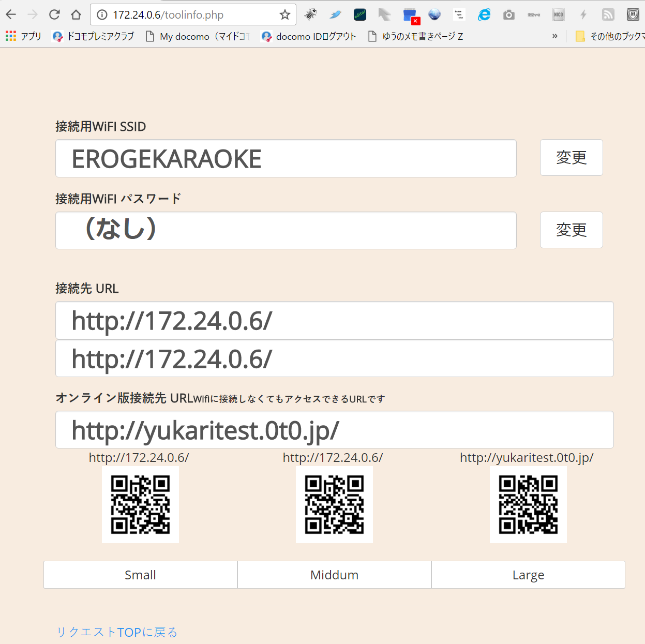This screenshot has height=644, width=645.
Task: Open ドコモプレミアクラブ bookmark
Action: (x=93, y=36)
